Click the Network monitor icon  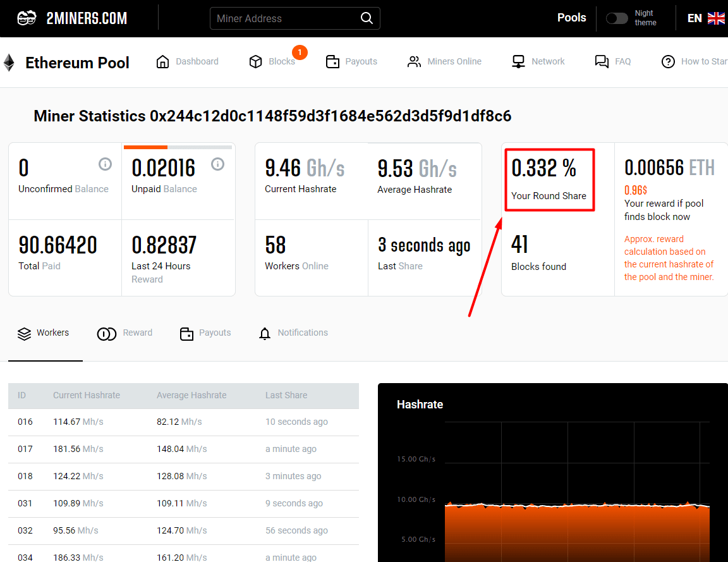pos(518,61)
